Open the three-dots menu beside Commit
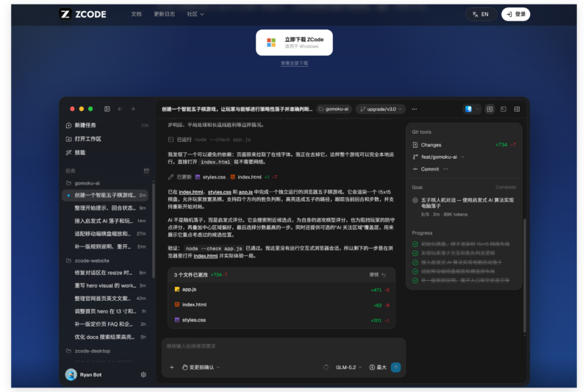Screen dimensions: 588x392 coord(445,169)
